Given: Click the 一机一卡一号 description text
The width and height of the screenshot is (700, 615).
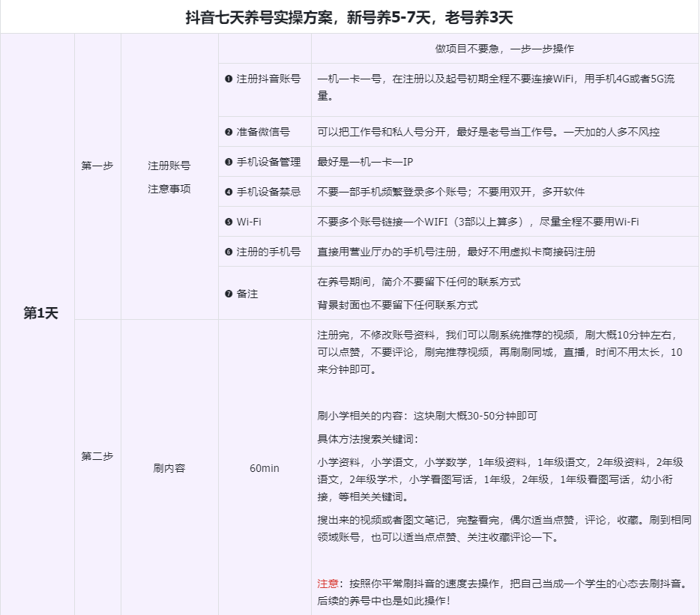Looking at the screenshot, I should [x=496, y=87].
